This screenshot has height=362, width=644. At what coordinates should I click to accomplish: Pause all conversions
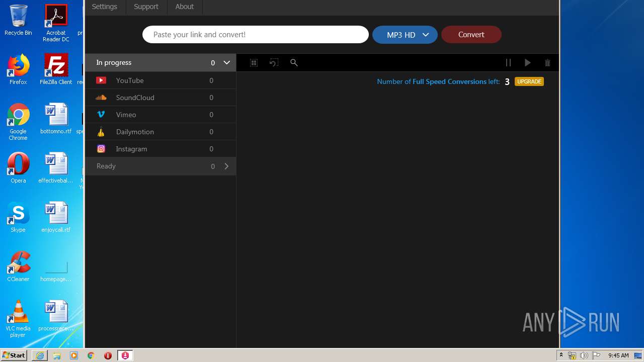(x=508, y=63)
